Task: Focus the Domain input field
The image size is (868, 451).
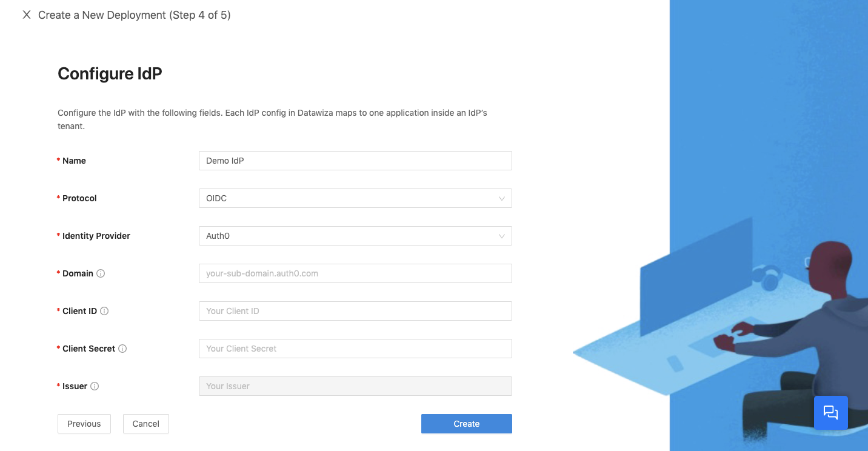Action: tap(355, 273)
